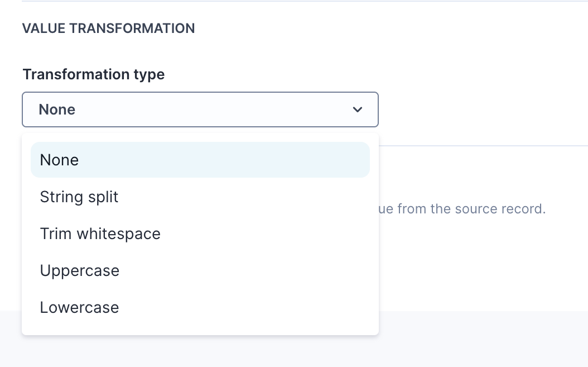The image size is (588, 367).
Task: Collapse the Transformation type dropdown
Action: (358, 109)
